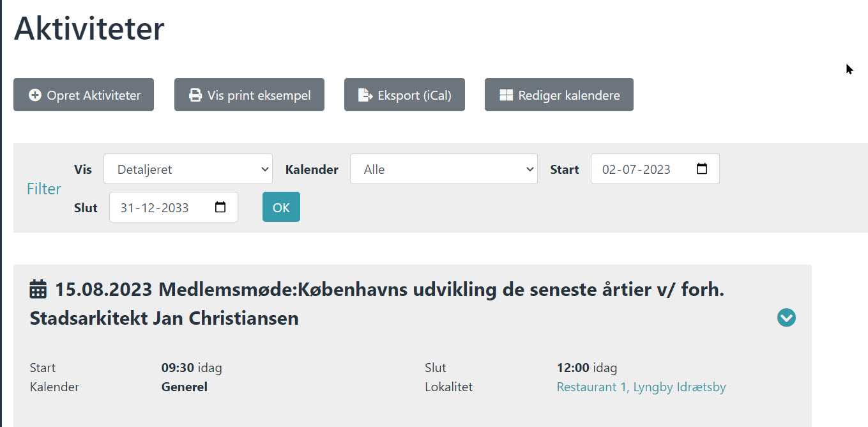Click the calendar icon beside the 15.08.2023 activity

38,290
